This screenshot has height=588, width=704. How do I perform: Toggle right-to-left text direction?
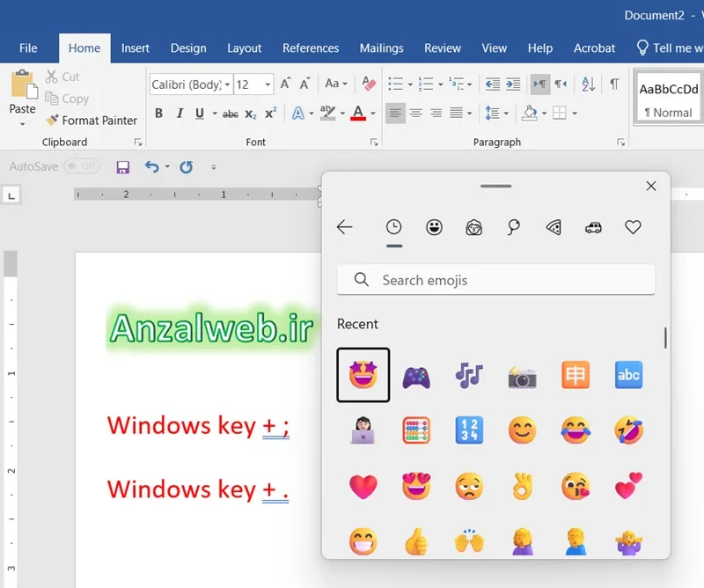pos(561,84)
